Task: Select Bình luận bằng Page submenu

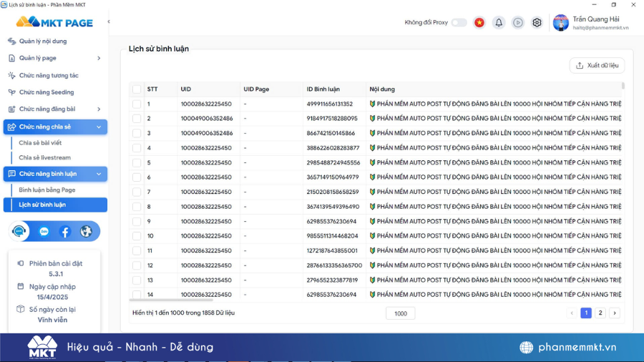Action: (47, 190)
